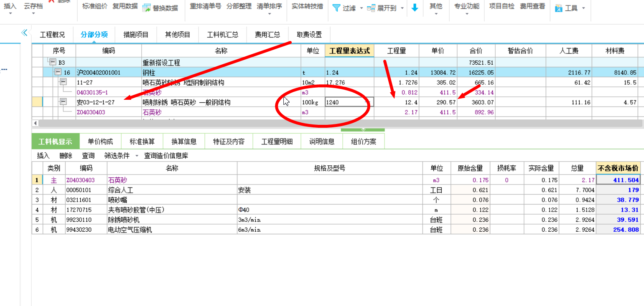Click the 工程量表达式 input containing 1240
Image resolution: width=644 pixels, height=306 pixels.
[x=349, y=102]
